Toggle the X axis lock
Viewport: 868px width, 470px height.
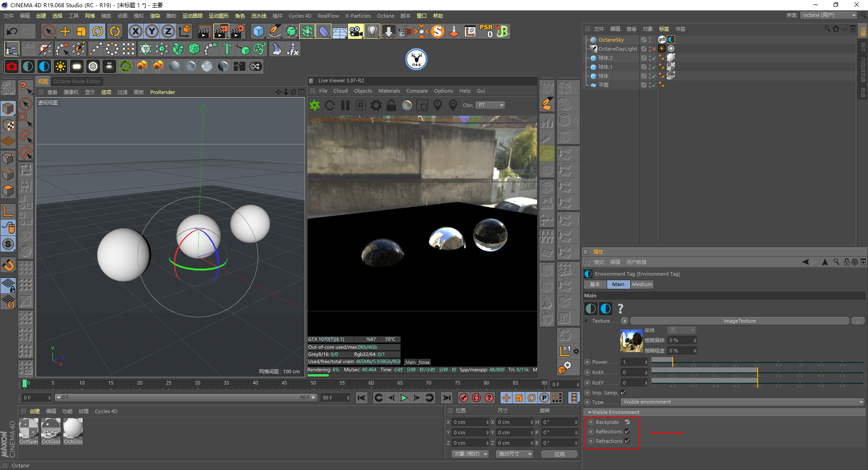click(135, 31)
